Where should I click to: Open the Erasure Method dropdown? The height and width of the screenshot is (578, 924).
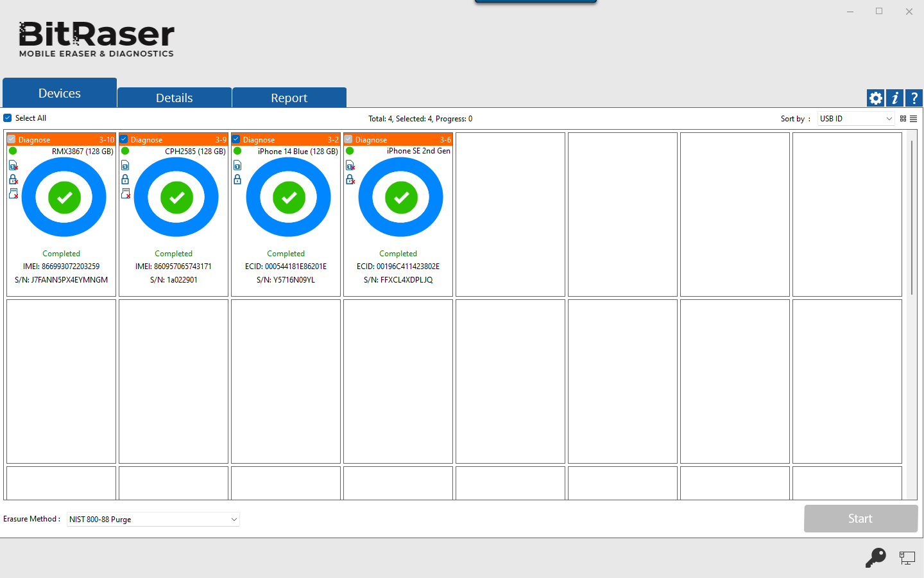tap(153, 519)
